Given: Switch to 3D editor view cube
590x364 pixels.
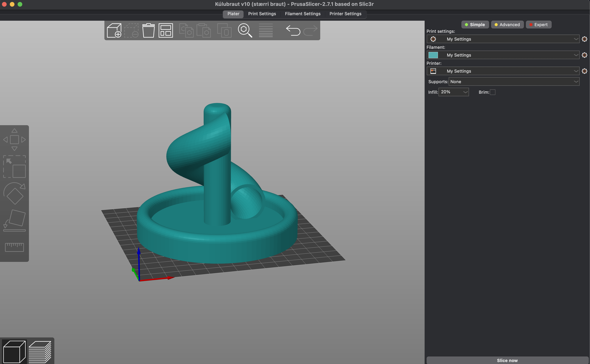Looking at the screenshot, I should (14, 351).
